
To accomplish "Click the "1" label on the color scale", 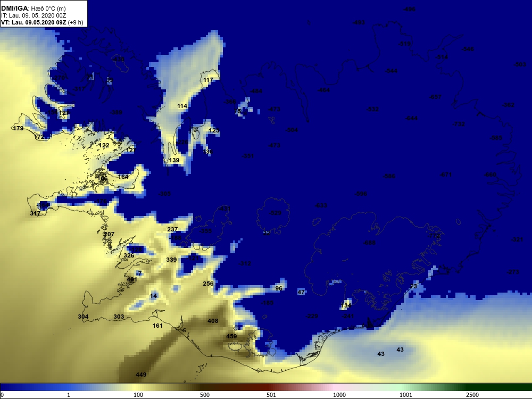I will tap(69, 395).
